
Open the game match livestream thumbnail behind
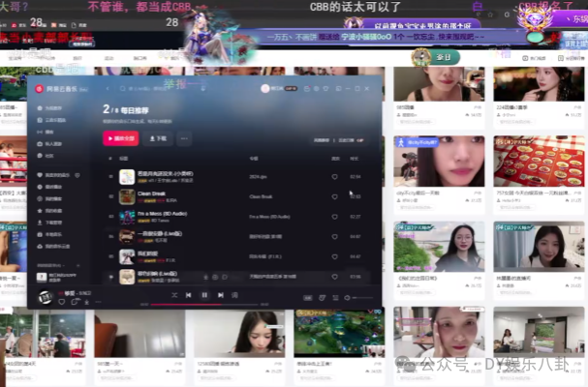click(x=339, y=332)
